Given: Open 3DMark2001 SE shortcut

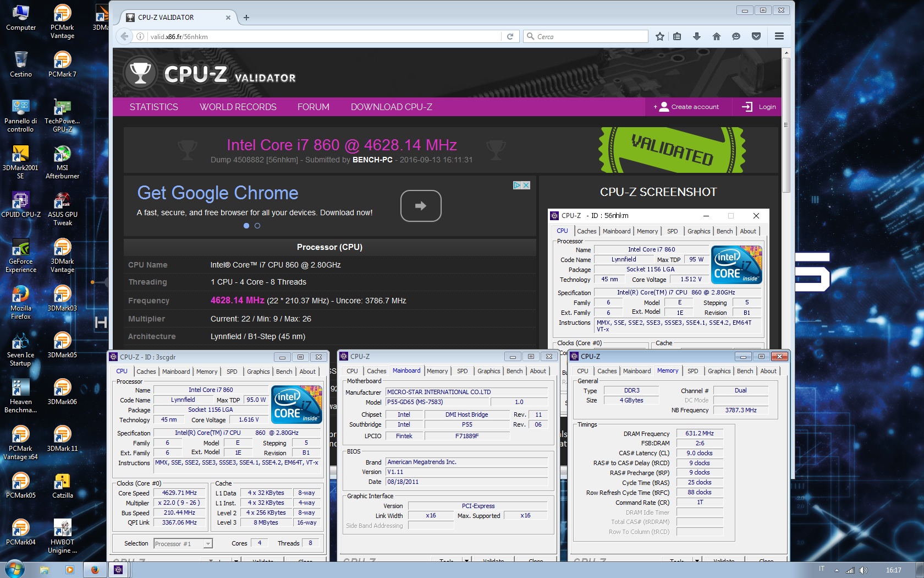Looking at the screenshot, I should tap(21, 162).
